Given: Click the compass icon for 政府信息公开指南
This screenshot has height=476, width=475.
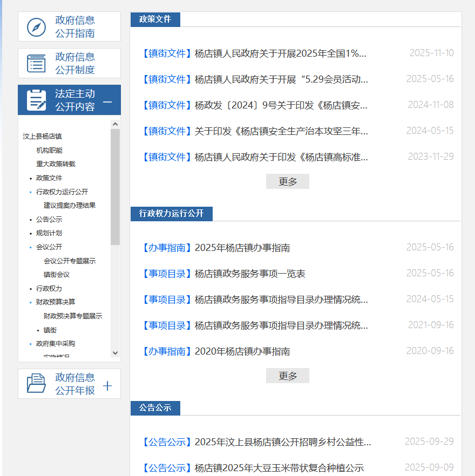Looking at the screenshot, I should click(36, 27).
